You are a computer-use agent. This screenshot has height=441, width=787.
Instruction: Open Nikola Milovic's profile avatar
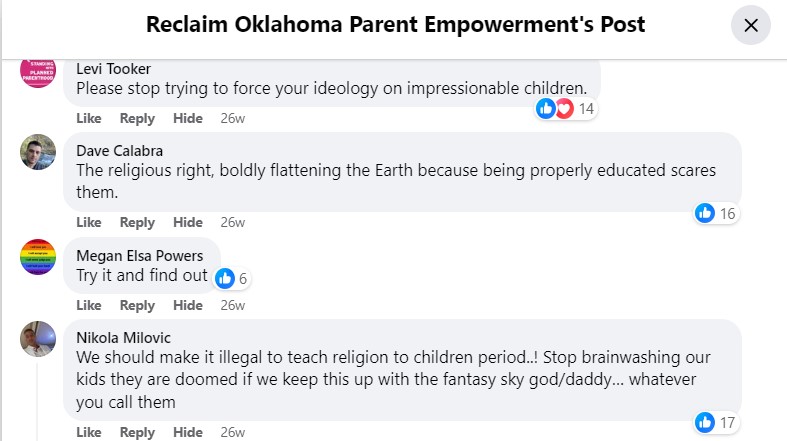point(38,339)
